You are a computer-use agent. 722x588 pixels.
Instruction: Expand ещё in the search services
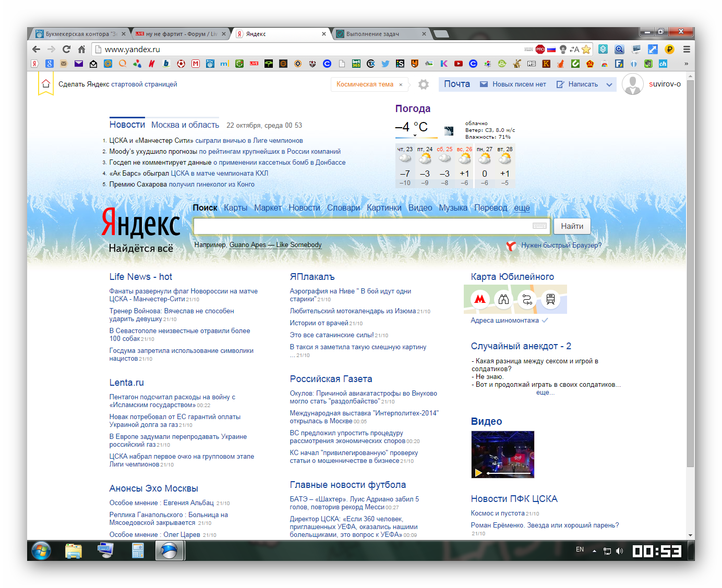tap(522, 207)
